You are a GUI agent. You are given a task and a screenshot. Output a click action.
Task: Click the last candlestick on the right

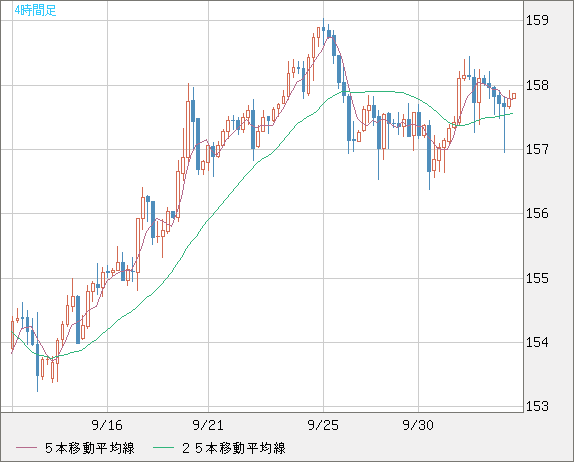coord(514,96)
